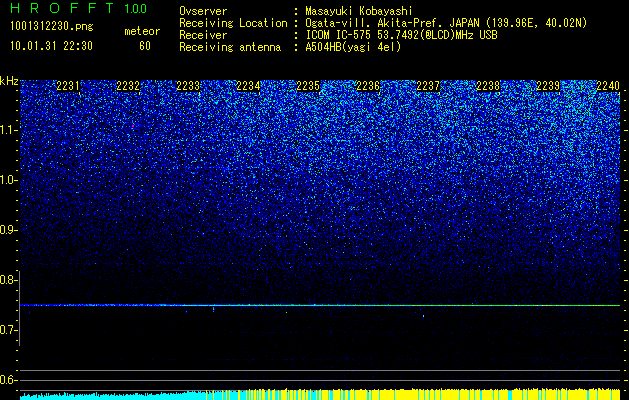Click the date stamp 10.01.31 22:30
Screen dimensions: 629x400
51,46
